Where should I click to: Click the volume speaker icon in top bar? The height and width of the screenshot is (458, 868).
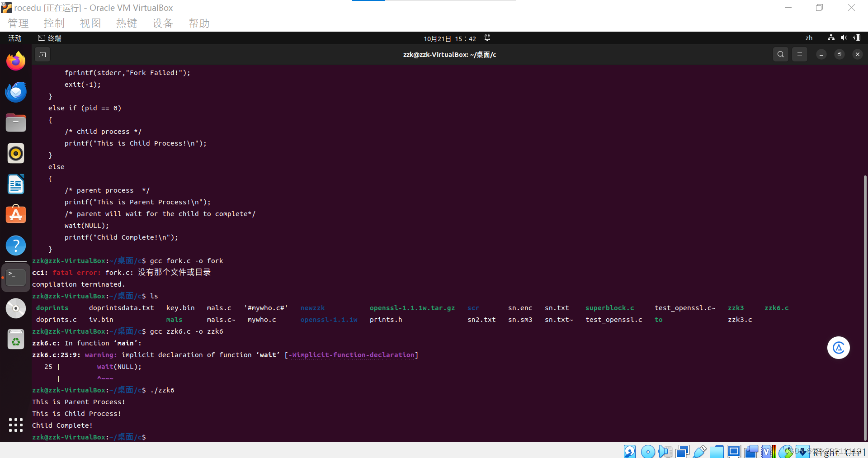(844, 38)
